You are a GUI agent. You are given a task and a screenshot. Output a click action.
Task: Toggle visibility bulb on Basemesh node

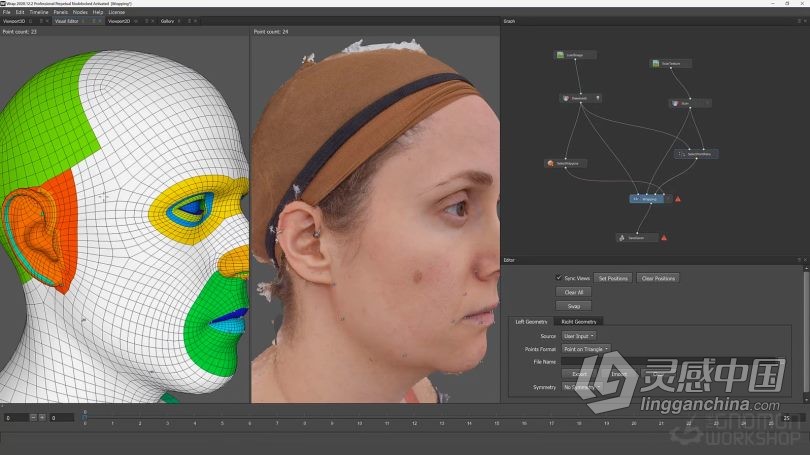tap(598, 98)
